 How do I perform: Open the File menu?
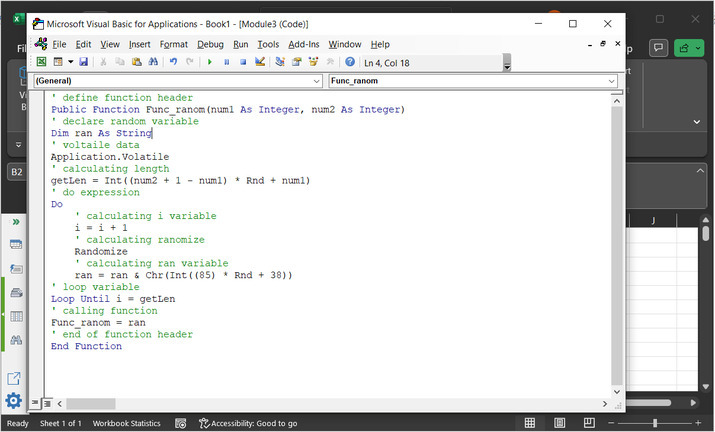[59, 44]
